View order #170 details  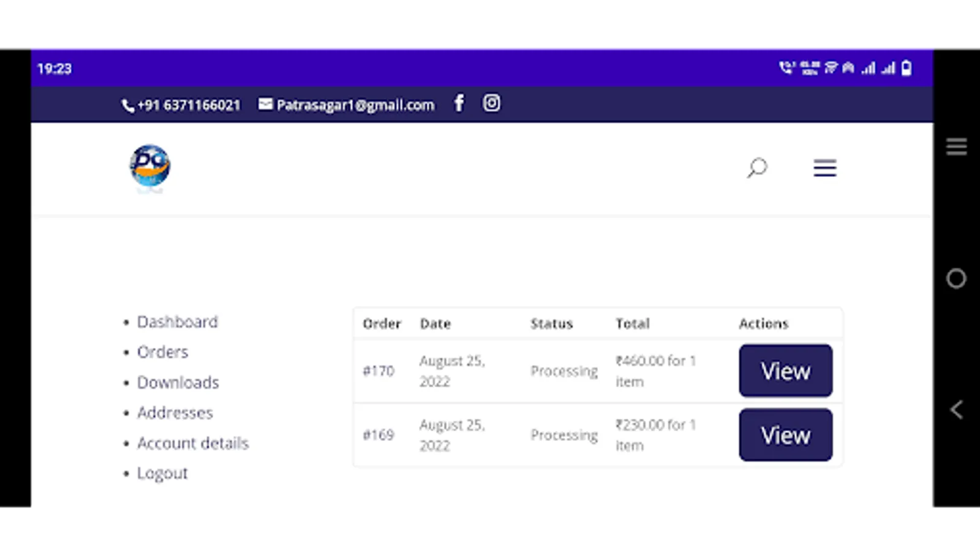click(x=785, y=371)
